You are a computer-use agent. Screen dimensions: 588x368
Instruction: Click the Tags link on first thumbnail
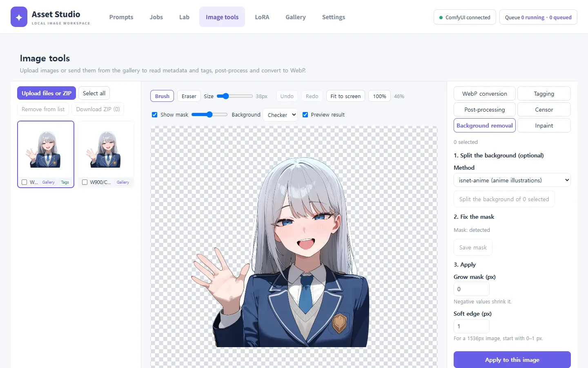tap(65, 182)
